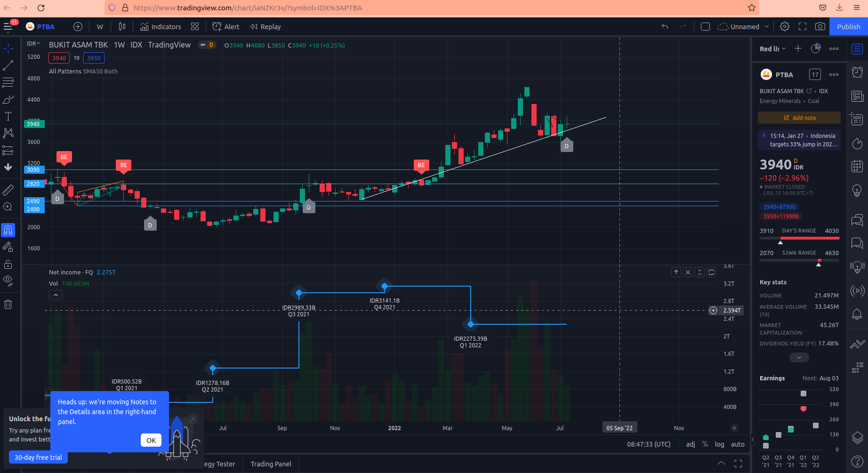This screenshot has width=868, height=473.
Task: Undo the last chart action
Action: tap(665, 27)
